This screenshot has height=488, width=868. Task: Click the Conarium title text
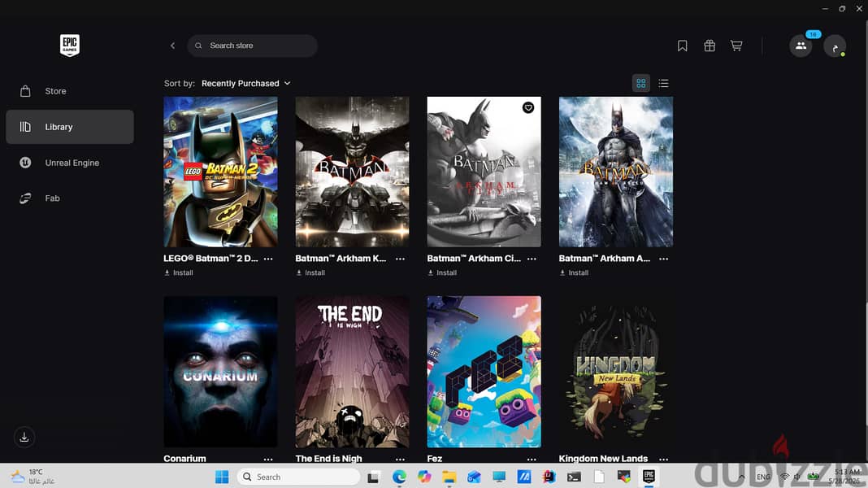184,459
